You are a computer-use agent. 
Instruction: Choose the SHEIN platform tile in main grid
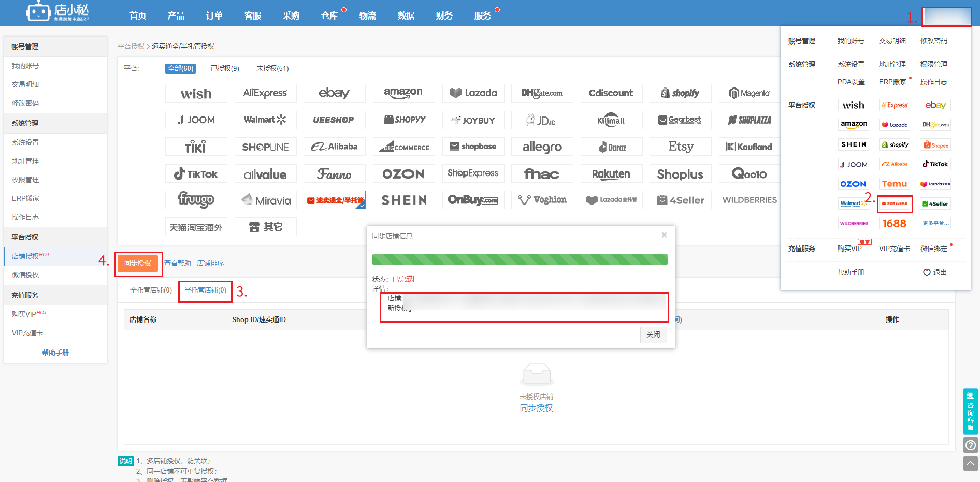[x=404, y=200]
